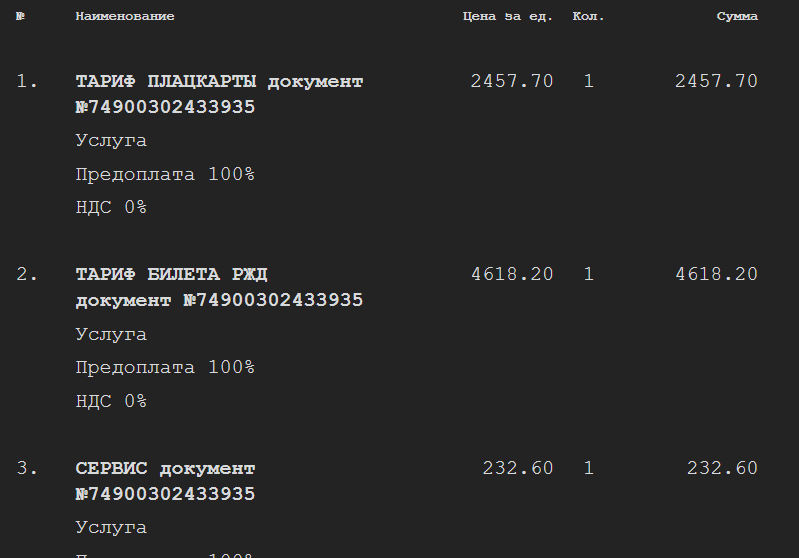Click the Сумма column header
This screenshot has width=799, height=558.
point(737,16)
